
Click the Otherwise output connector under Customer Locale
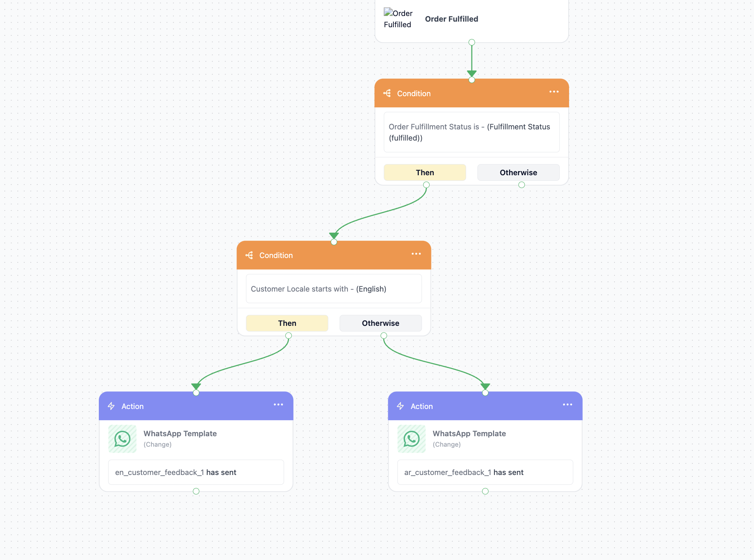pyautogui.click(x=384, y=336)
